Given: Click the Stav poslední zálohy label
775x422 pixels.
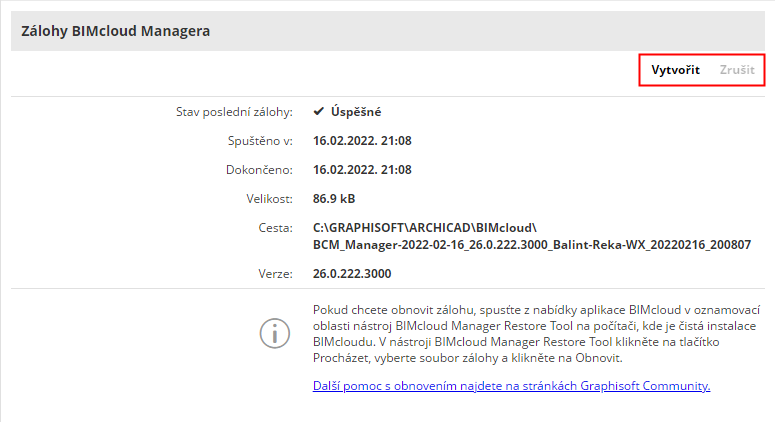Looking at the screenshot, I should 234,112.
